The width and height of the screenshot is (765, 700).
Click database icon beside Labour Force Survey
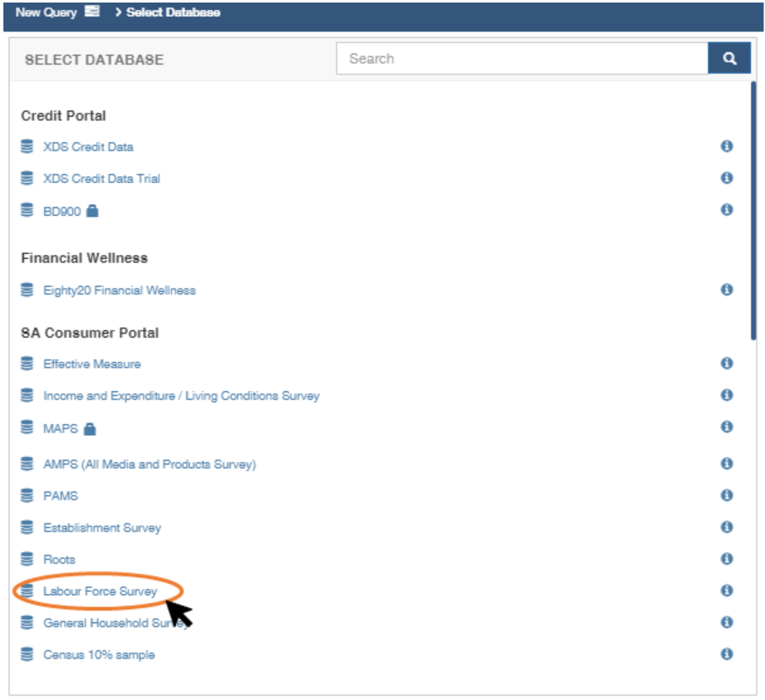tap(27, 590)
